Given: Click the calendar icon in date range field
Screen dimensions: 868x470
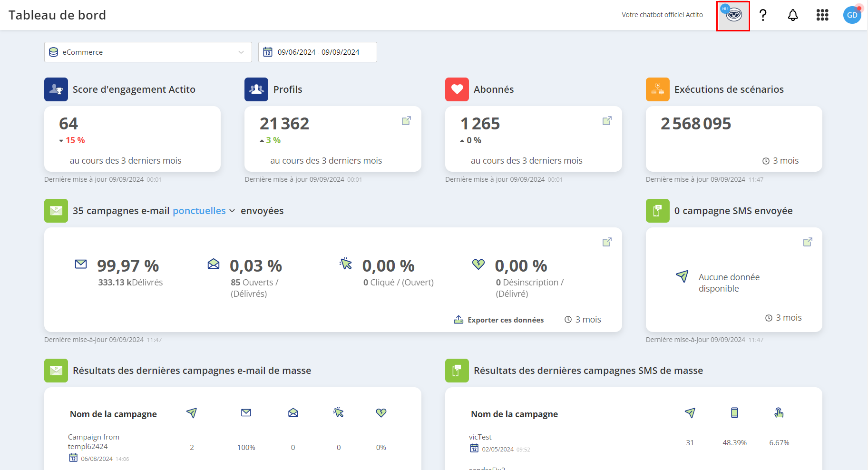Looking at the screenshot, I should 268,52.
